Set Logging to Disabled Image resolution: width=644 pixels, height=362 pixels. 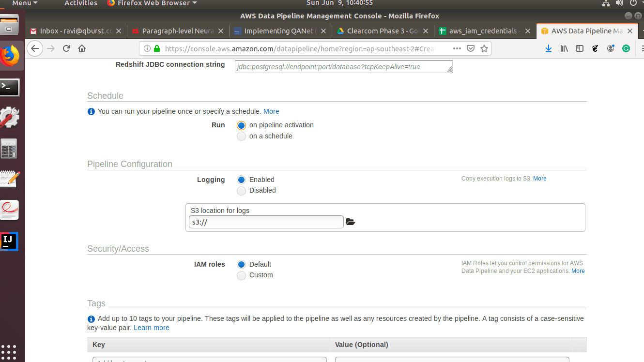241,191
